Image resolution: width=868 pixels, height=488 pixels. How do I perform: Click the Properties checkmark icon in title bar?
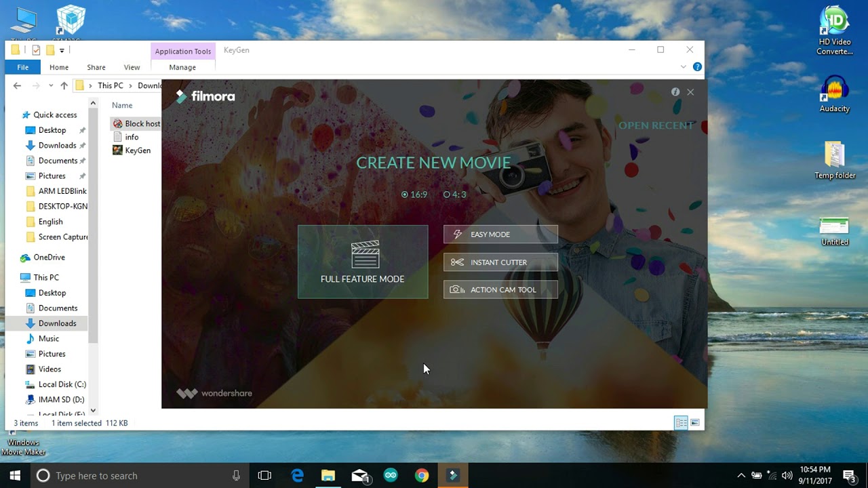coord(36,50)
